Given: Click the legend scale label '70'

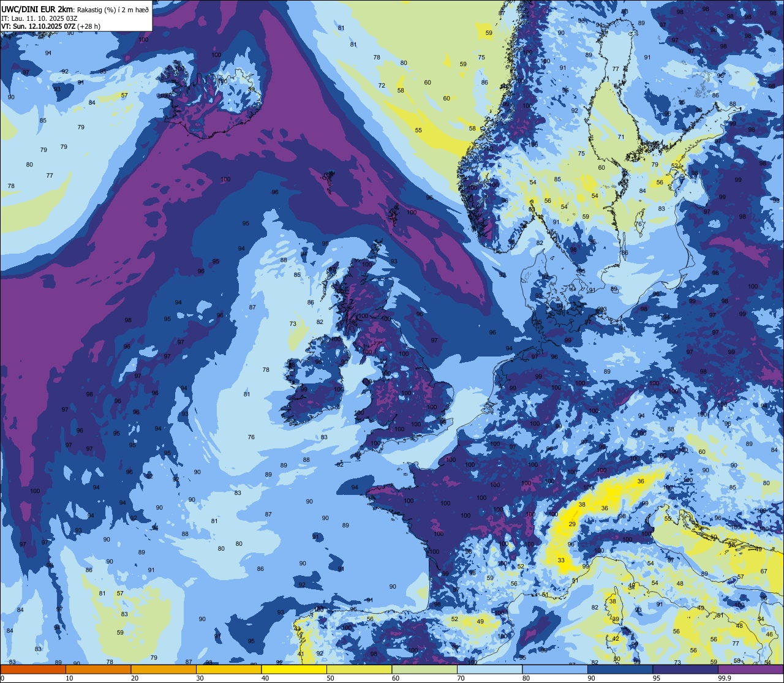Looking at the screenshot, I should pyautogui.click(x=461, y=678).
